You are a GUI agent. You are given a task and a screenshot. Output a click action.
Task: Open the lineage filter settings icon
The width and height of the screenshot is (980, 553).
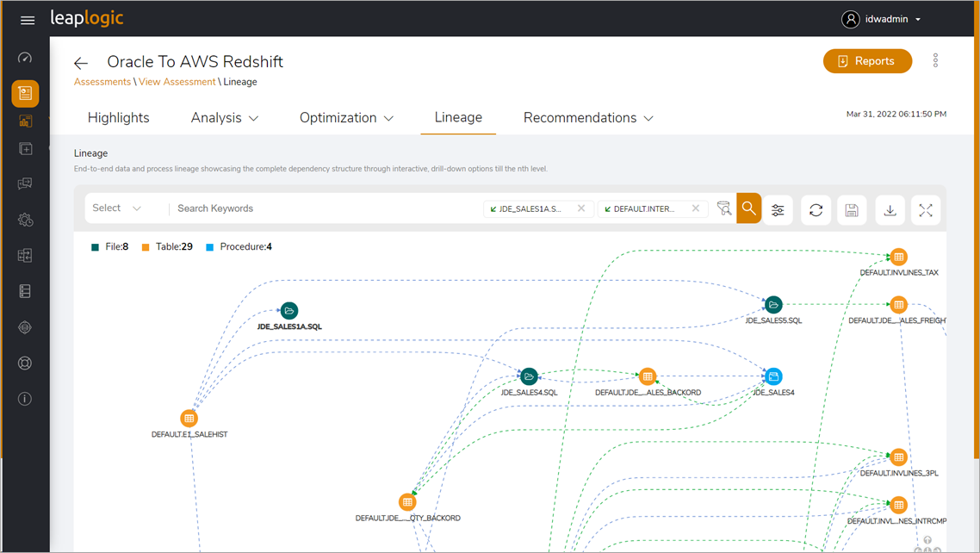[778, 209]
